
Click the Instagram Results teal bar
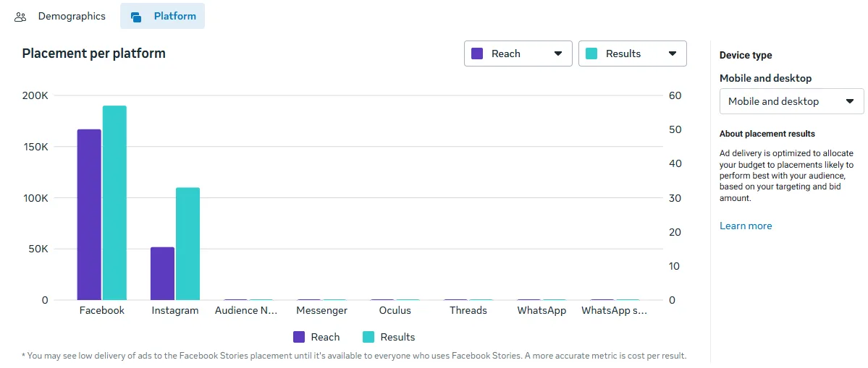pos(187,244)
